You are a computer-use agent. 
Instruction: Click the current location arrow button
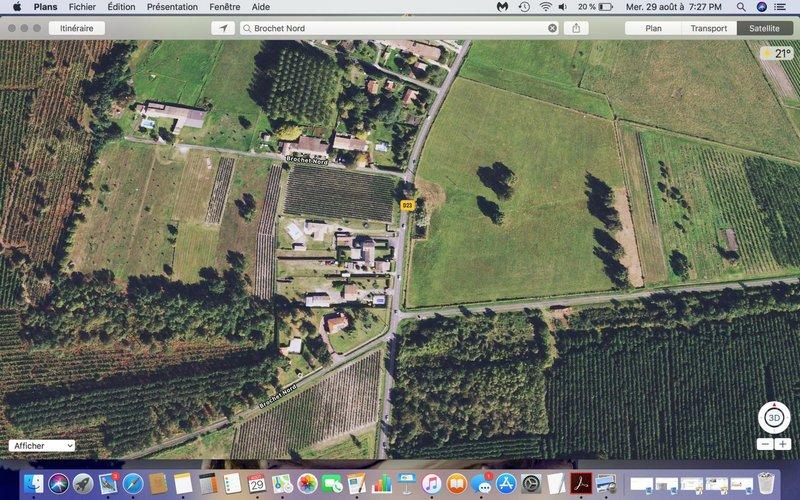[223, 28]
